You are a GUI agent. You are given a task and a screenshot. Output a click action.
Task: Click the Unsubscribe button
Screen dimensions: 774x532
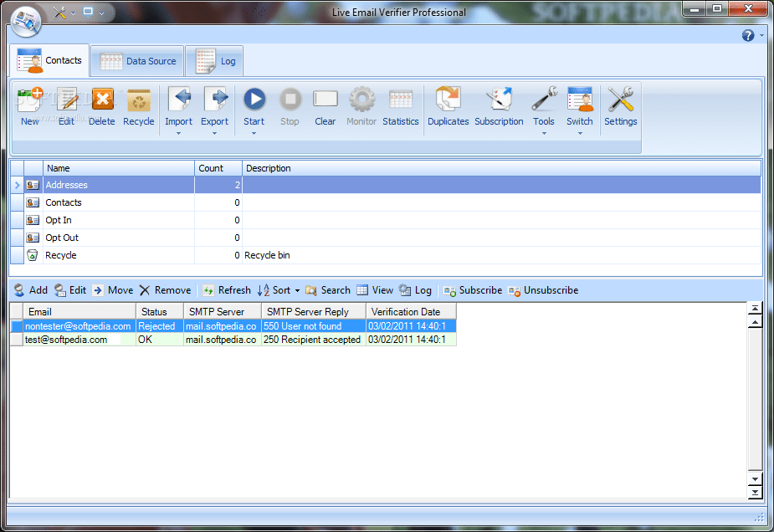(543, 290)
